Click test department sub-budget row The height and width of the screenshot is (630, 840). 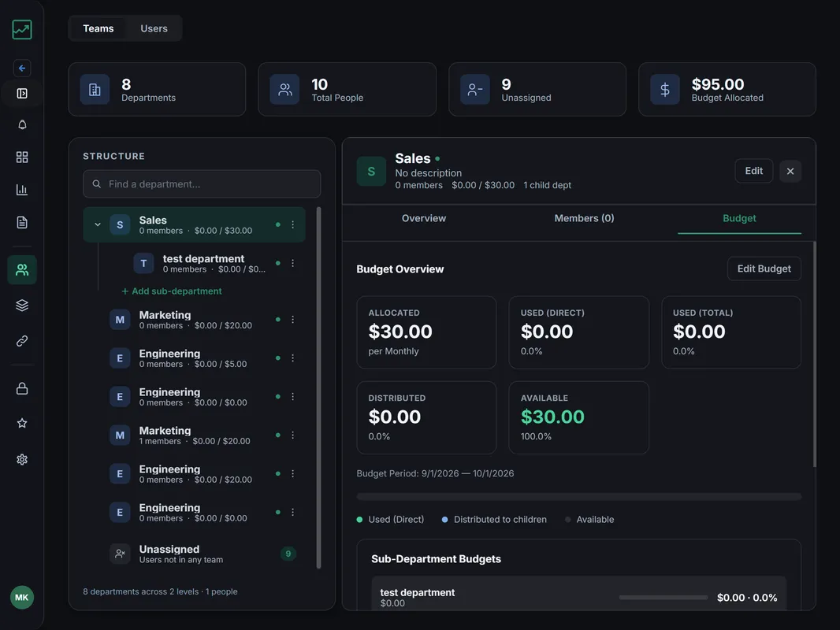click(x=578, y=594)
